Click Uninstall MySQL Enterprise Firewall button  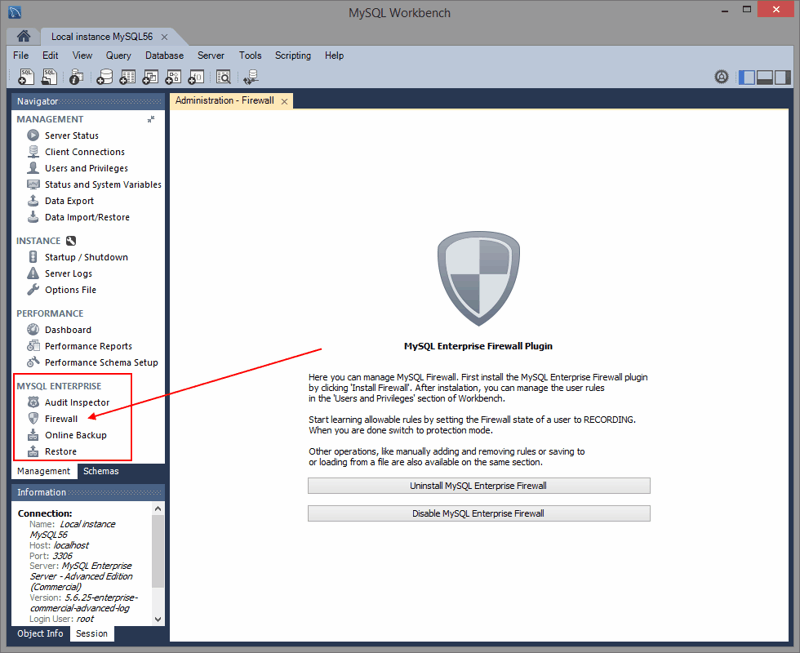[479, 486]
